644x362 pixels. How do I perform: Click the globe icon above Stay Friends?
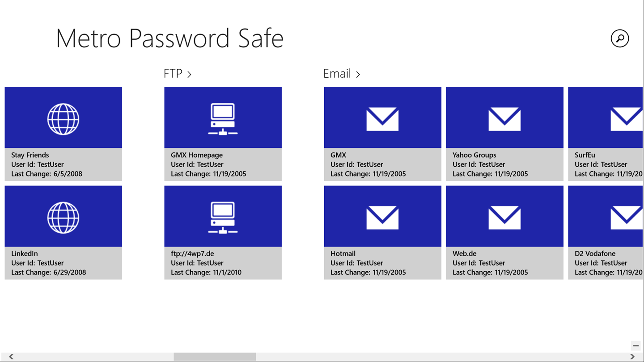tap(63, 119)
